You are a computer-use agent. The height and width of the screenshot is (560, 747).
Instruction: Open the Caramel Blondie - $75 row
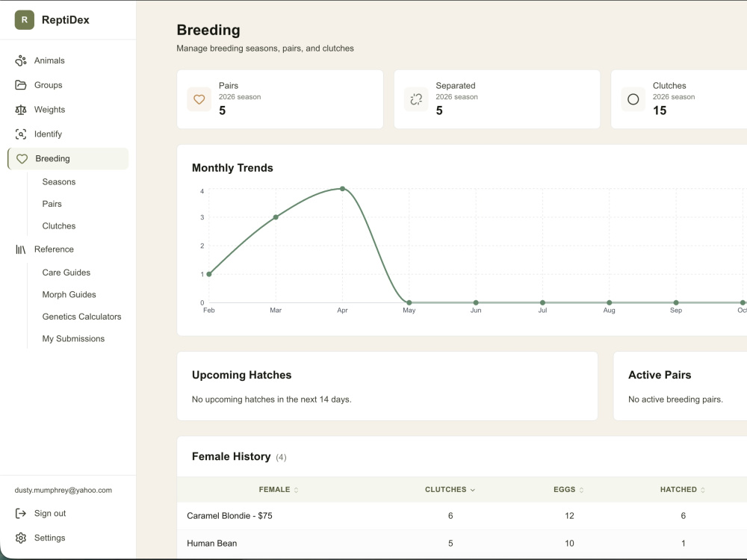[462, 516]
